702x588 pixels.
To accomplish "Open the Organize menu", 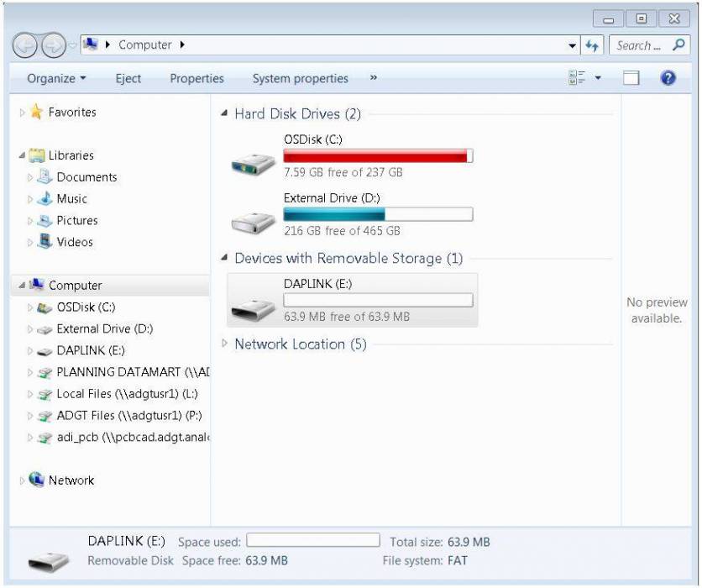I will click(56, 78).
